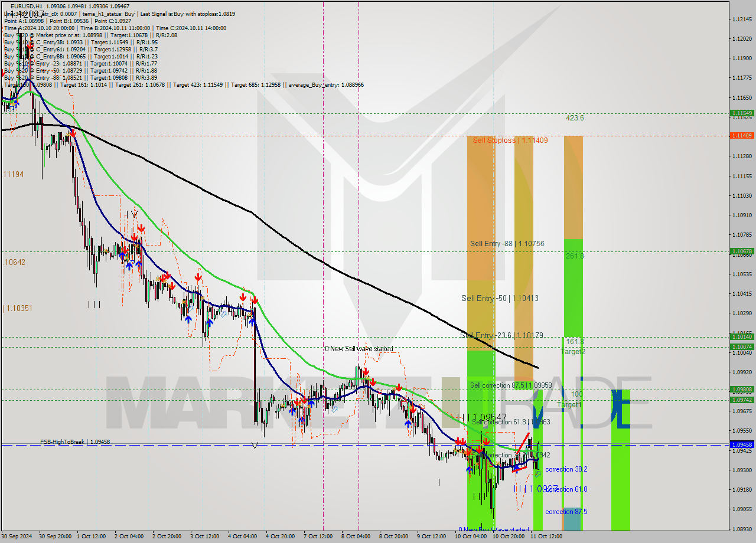Click the 1.12020 price axis value
The image size is (756, 543).
click(x=742, y=39)
